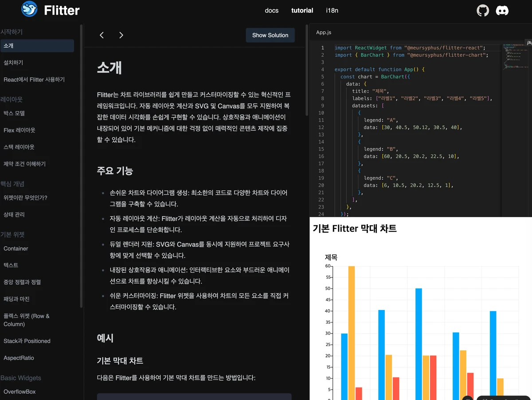Click code line 1 importing ReactWidget
This screenshot has height=400, width=532.
click(410, 47)
